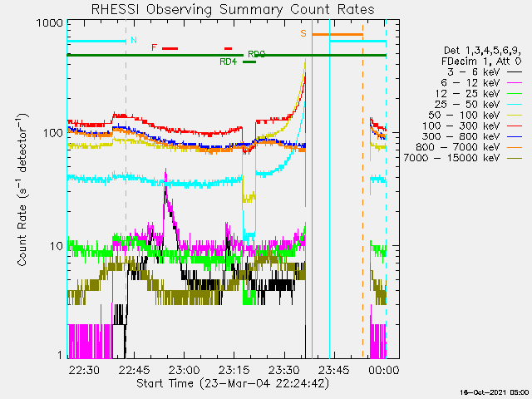Click the x-axis tick label '22:45'

pos(134,370)
